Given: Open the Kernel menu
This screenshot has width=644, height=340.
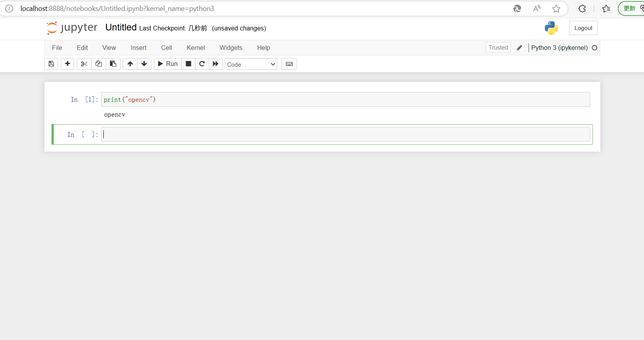Looking at the screenshot, I should click(195, 48).
